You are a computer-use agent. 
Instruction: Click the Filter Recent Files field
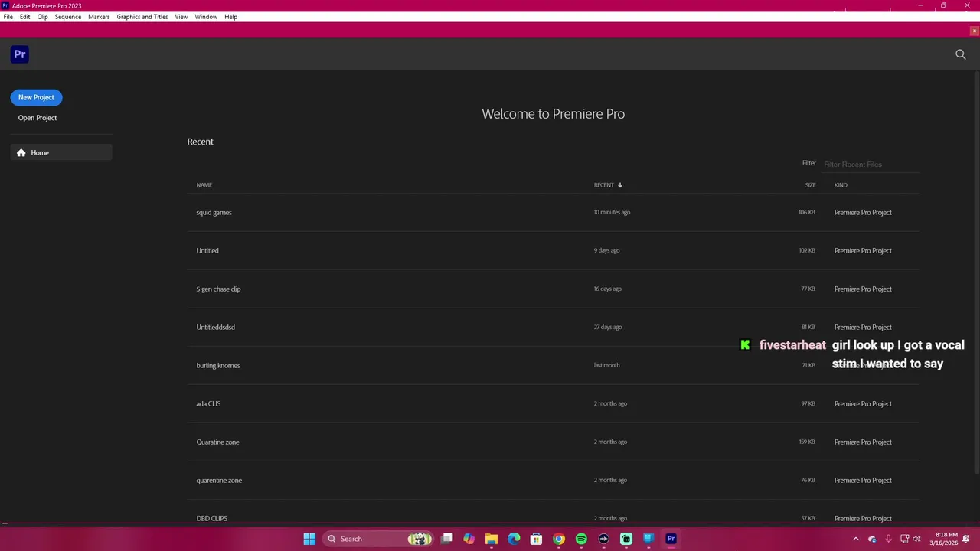[x=870, y=165]
